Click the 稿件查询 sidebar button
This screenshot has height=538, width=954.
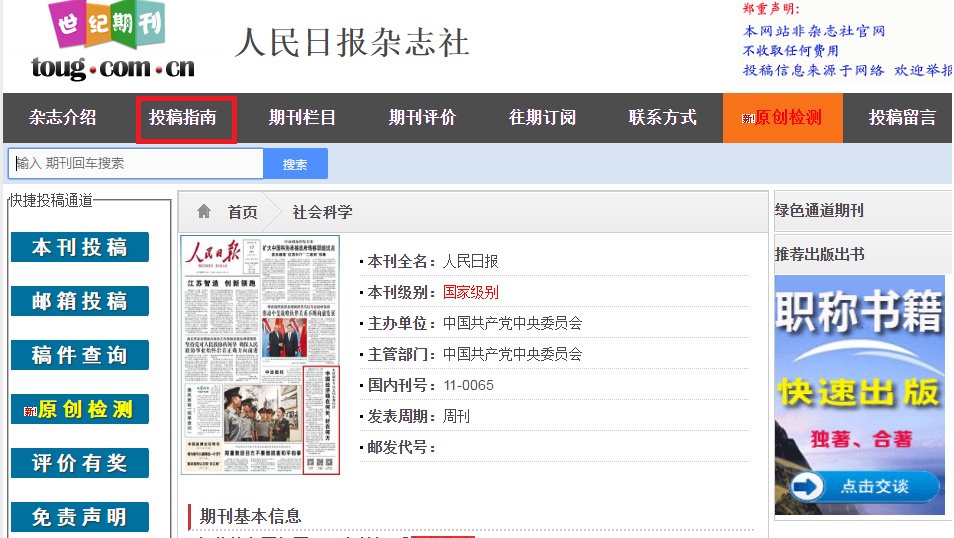pyautogui.click(x=80, y=355)
